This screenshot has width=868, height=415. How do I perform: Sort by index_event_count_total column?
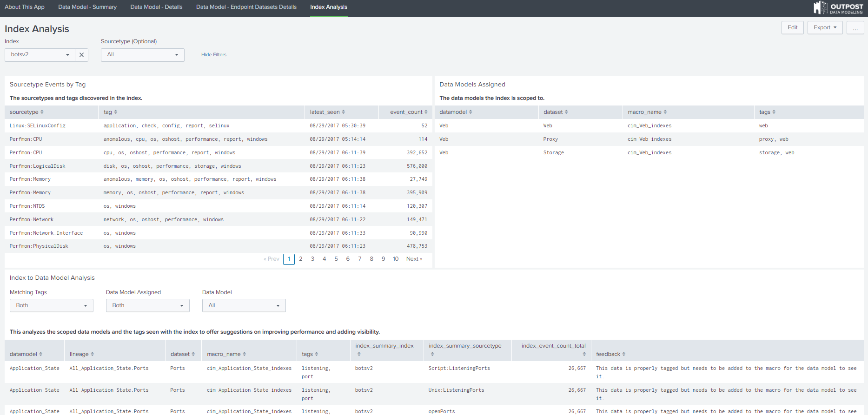click(x=553, y=350)
